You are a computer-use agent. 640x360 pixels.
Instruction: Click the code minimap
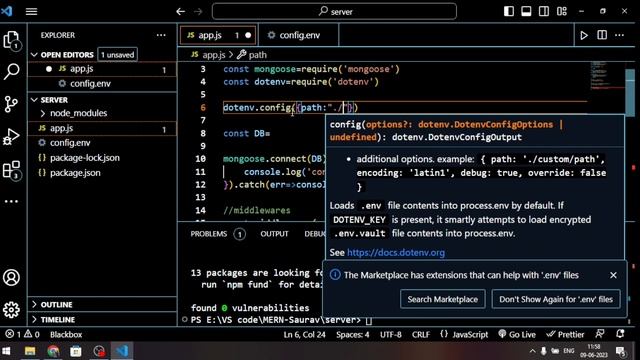click(x=607, y=76)
